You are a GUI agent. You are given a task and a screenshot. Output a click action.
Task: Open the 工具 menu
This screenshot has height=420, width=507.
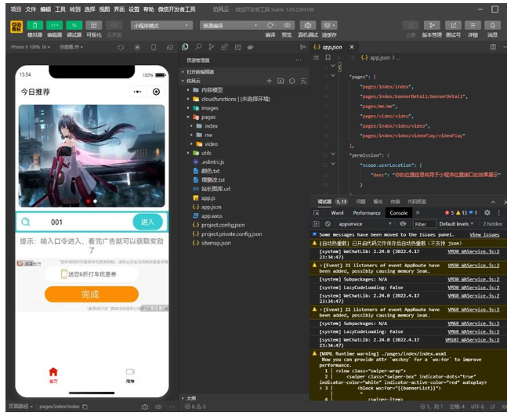pyautogui.click(x=60, y=9)
